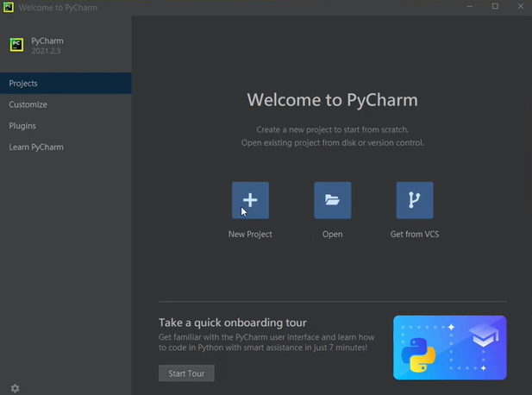Click the New Project label
This screenshot has width=532, height=395.
[x=250, y=234]
